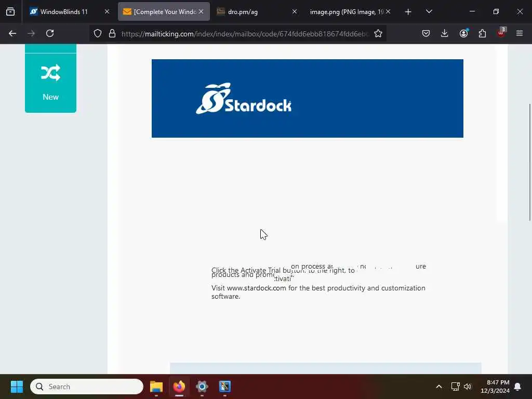The width and height of the screenshot is (532, 399).
Task: Open the notifications bell
Action: [x=518, y=387]
